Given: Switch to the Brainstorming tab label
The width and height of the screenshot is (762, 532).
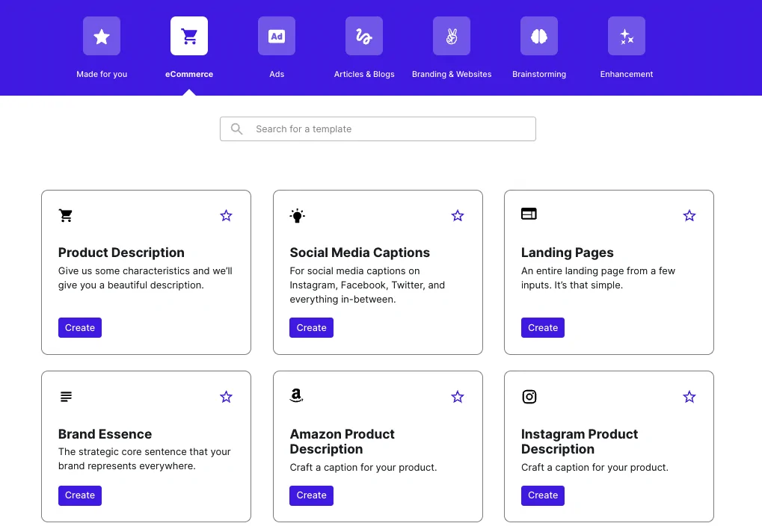Looking at the screenshot, I should point(539,75).
